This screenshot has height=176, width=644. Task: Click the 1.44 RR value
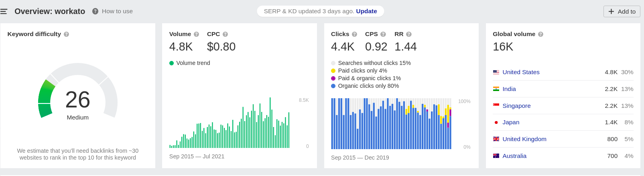coord(406,47)
